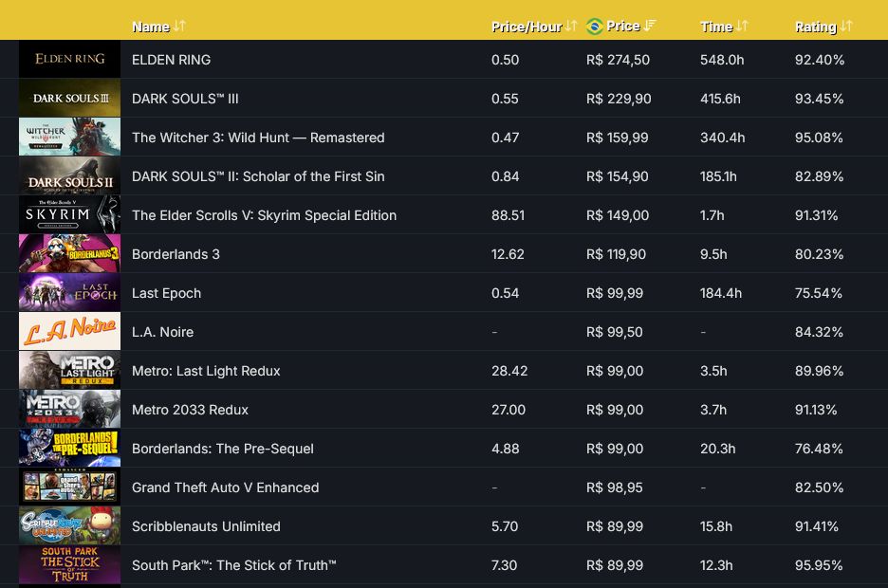The image size is (888, 588).
Task: Click the R$ 274,50 price cell
Action: [x=618, y=60]
